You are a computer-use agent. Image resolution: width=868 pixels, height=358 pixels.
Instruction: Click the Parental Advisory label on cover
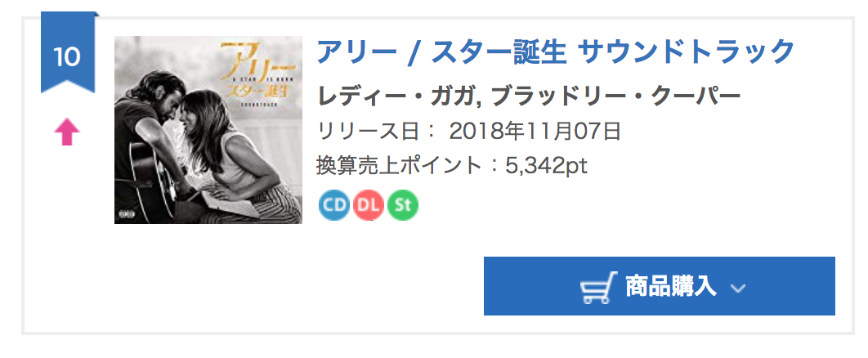coord(123,213)
